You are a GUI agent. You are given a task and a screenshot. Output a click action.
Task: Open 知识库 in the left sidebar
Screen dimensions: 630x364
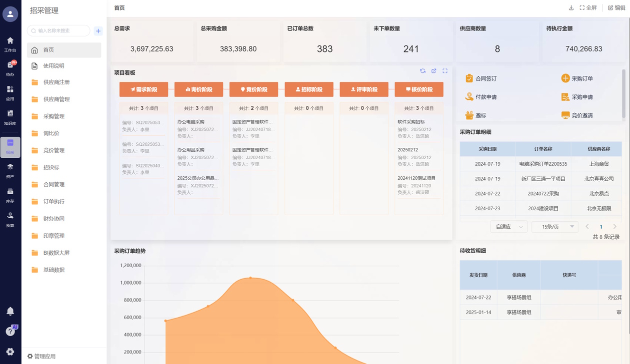(10, 117)
